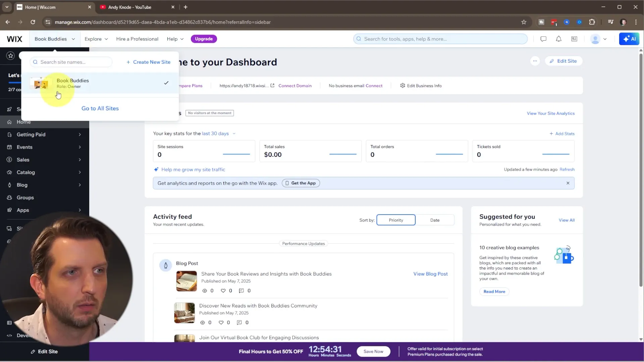
Task: Click the notifications bell icon
Action: (558, 39)
